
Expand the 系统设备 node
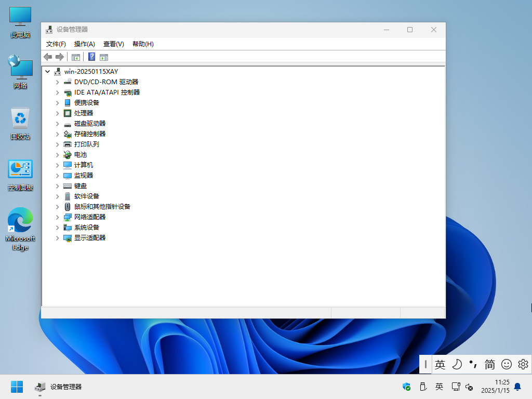point(57,228)
